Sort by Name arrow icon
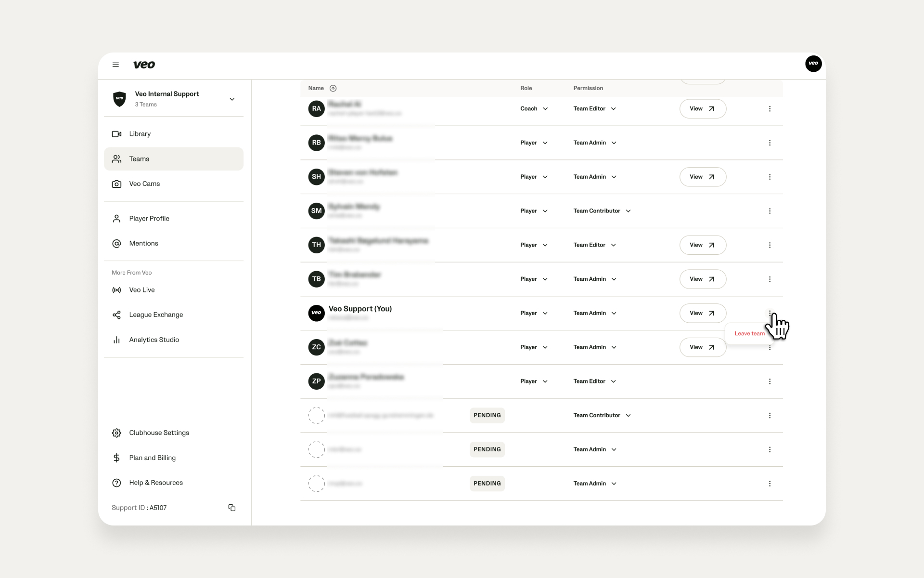The width and height of the screenshot is (924, 578). click(x=333, y=88)
